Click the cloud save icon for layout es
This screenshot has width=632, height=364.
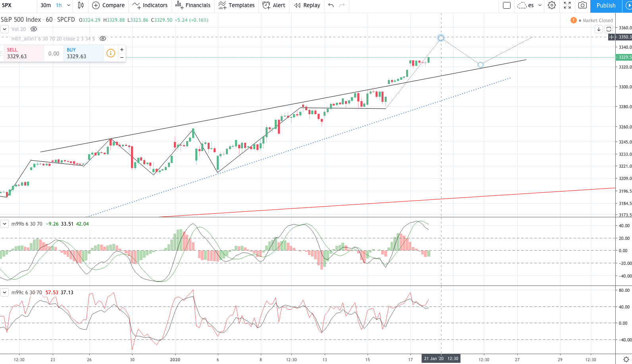click(x=522, y=5)
